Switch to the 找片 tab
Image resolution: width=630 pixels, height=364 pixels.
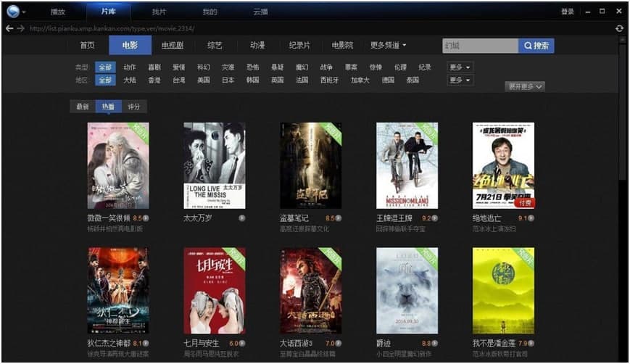pos(159,12)
